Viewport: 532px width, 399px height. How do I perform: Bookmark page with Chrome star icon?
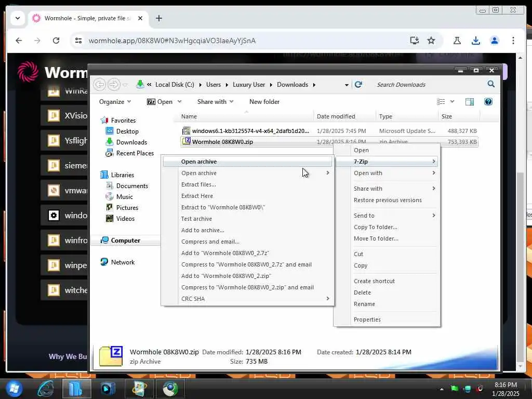431,41
